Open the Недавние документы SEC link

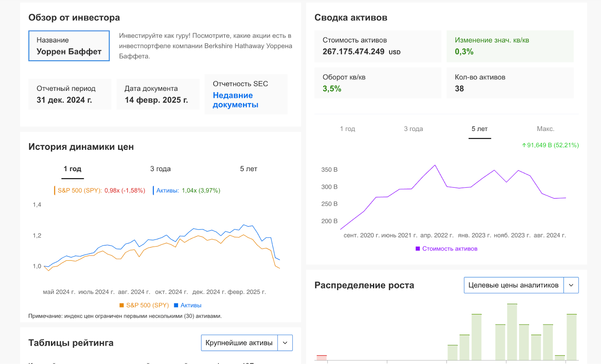point(235,100)
